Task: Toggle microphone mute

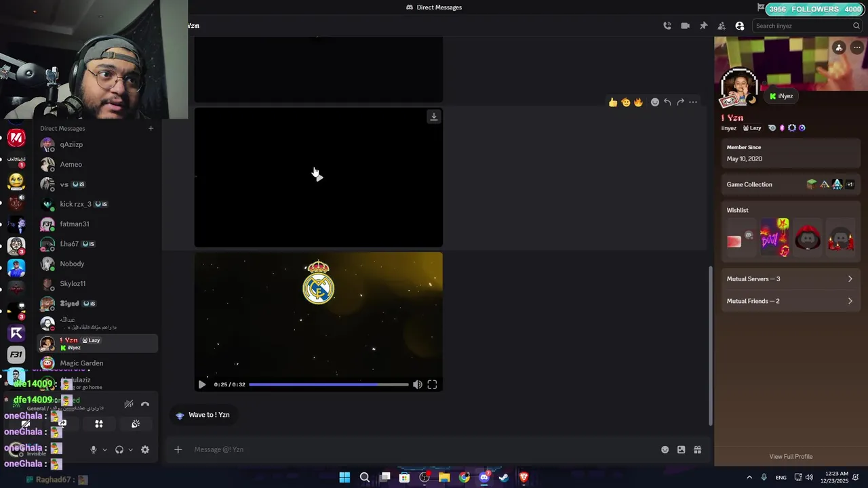Action: click(94, 449)
